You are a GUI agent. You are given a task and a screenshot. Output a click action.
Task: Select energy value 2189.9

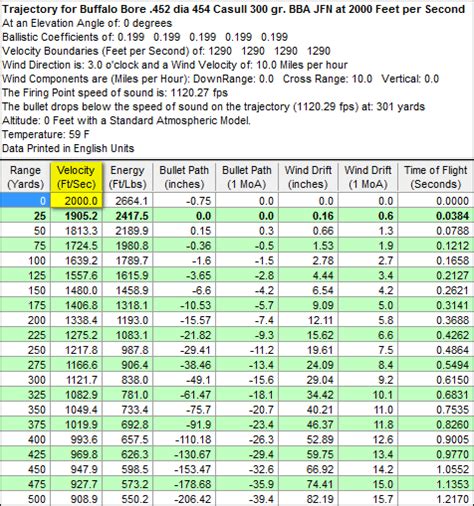[x=127, y=231]
